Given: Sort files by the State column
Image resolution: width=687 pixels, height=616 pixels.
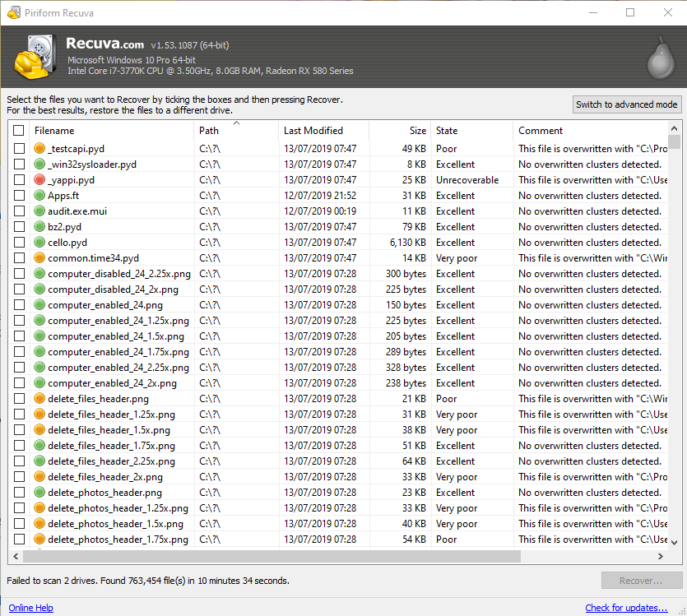Looking at the screenshot, I should coord(472,131).
